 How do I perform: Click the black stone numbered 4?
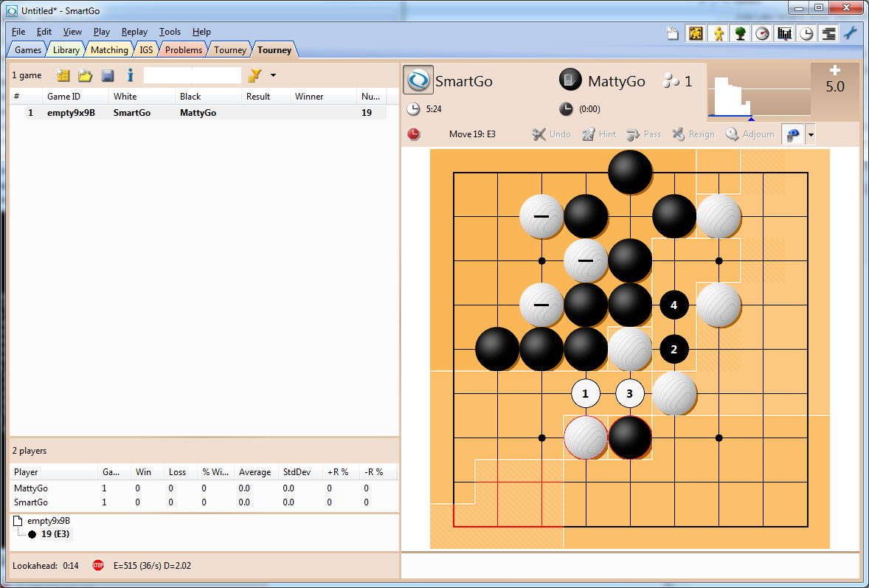coord(674,305)
